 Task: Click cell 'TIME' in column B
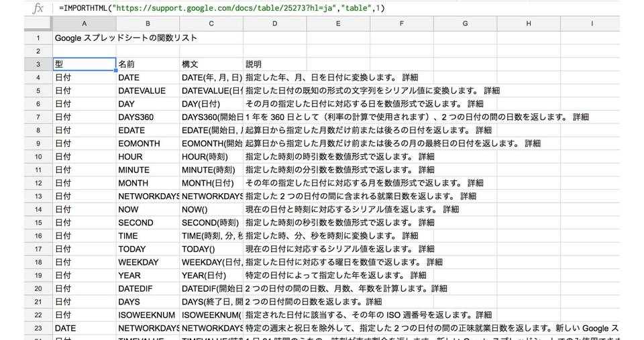click(x=148, y=235)
